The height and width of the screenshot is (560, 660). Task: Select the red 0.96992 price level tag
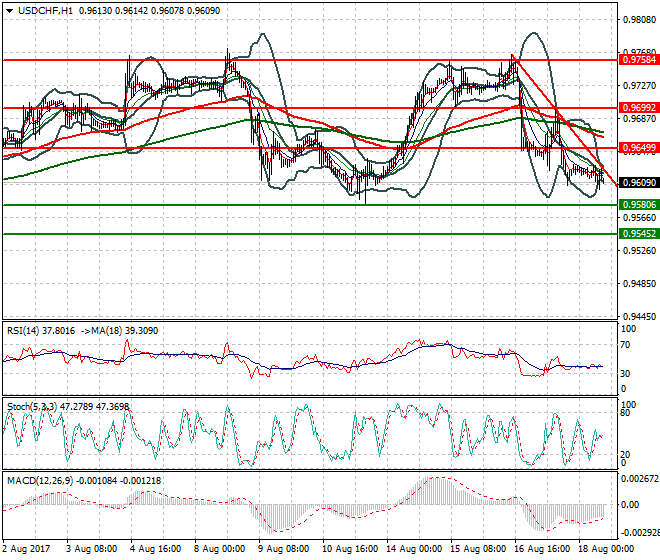click(638, 107)
